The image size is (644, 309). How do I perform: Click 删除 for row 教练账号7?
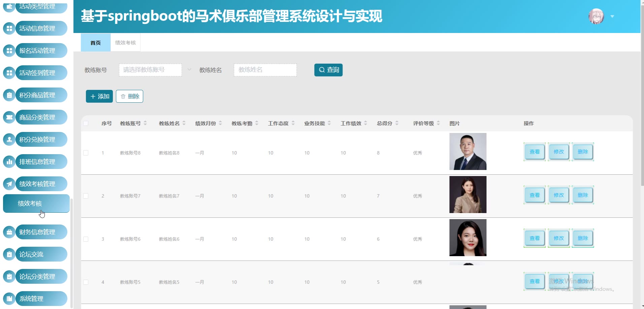pyautogui.click(x=583, y=195)
